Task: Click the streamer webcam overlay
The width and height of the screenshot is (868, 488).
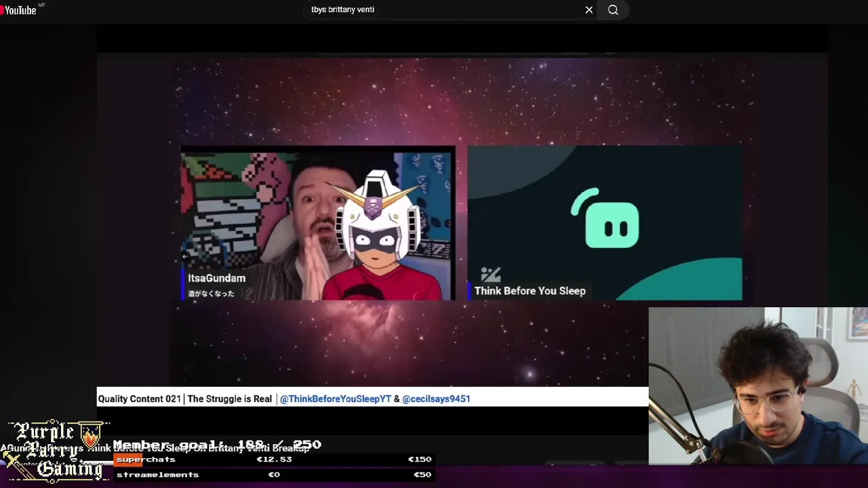Action: [758, 386]
